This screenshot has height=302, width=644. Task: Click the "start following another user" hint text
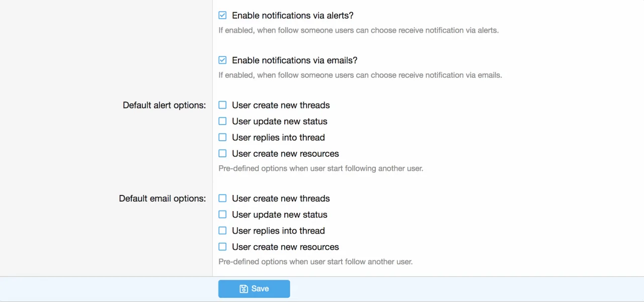[x=320, y=168]
